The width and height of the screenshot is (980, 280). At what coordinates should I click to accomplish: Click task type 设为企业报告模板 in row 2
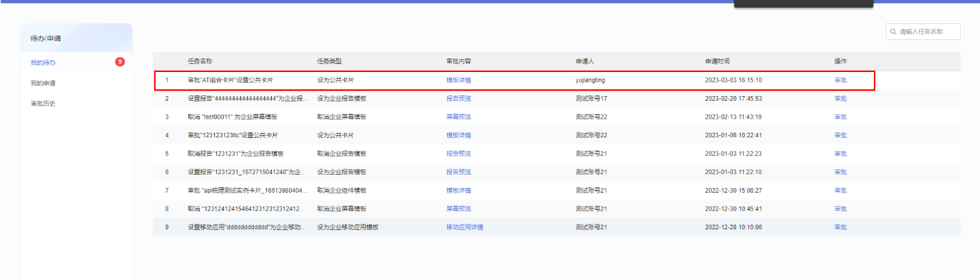342,99
